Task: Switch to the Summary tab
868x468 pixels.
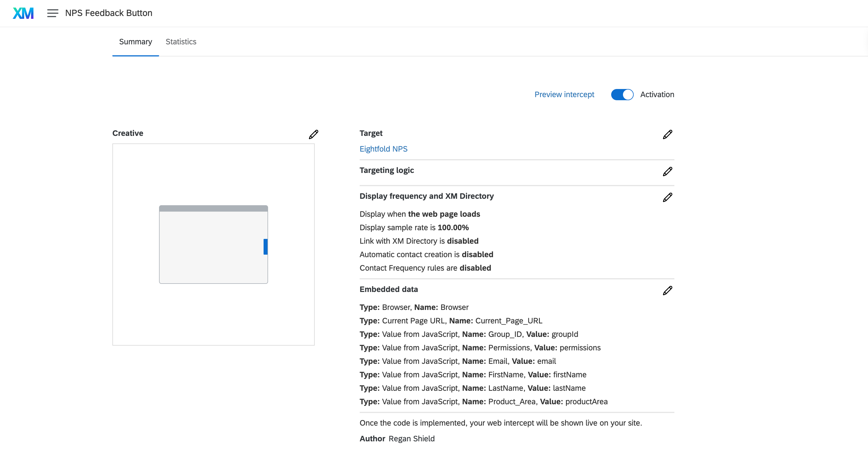Action: coord(135,42)
